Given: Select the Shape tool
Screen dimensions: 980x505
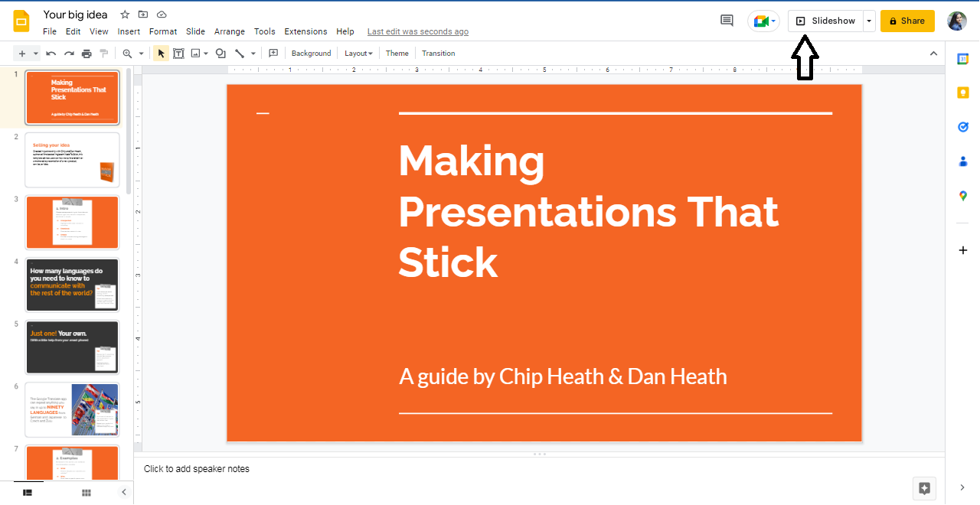Looking at the screenshot, I should pyautogui.click(x=220, y=54).
